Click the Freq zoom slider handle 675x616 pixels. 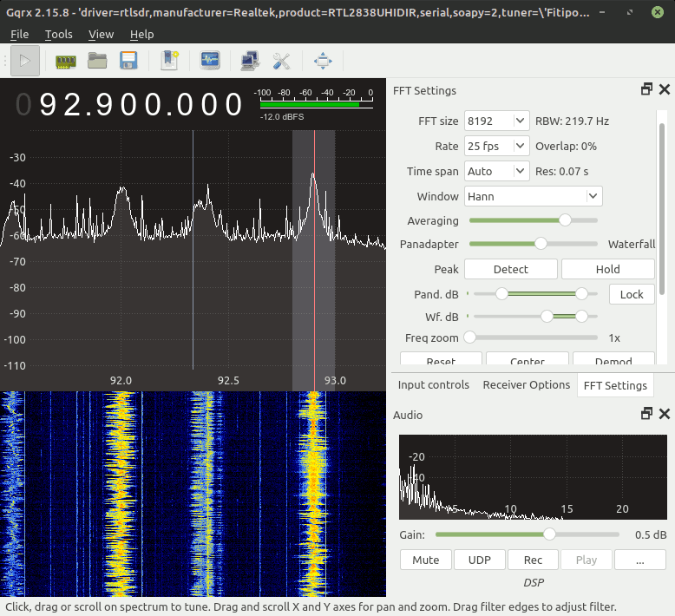[x=469, y=337]
